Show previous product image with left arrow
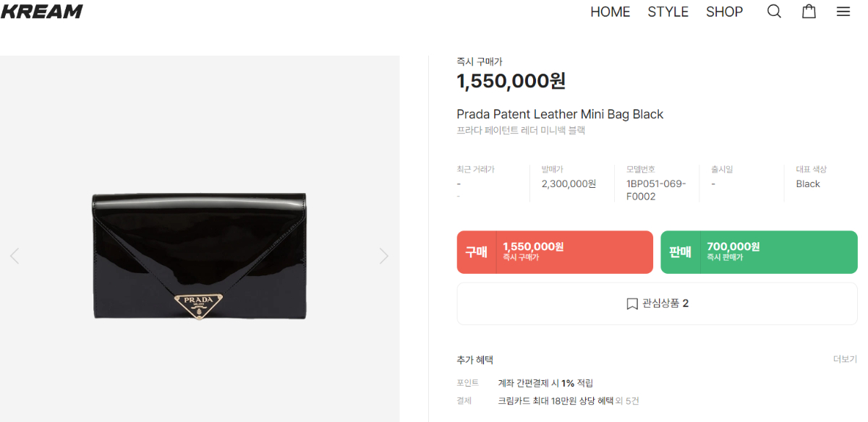Image resolution: width=868 pixels, height=422 pixels. (x=14, y=255)
